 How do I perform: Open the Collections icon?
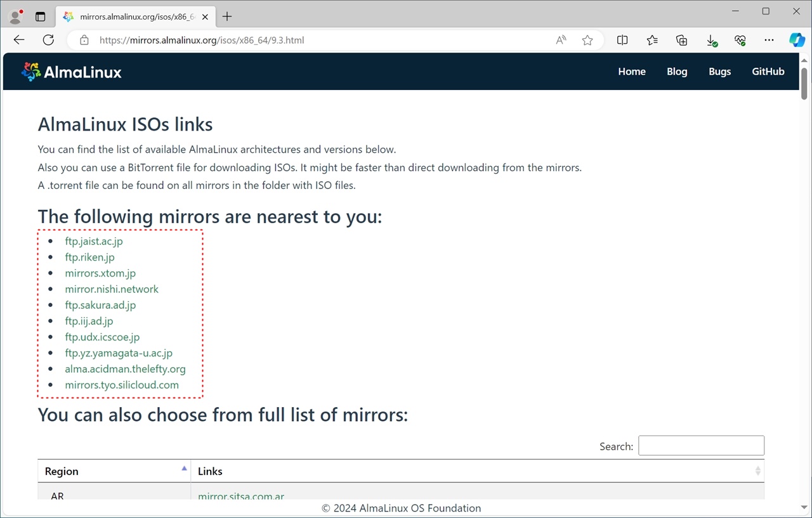click(x=681, y=40)
